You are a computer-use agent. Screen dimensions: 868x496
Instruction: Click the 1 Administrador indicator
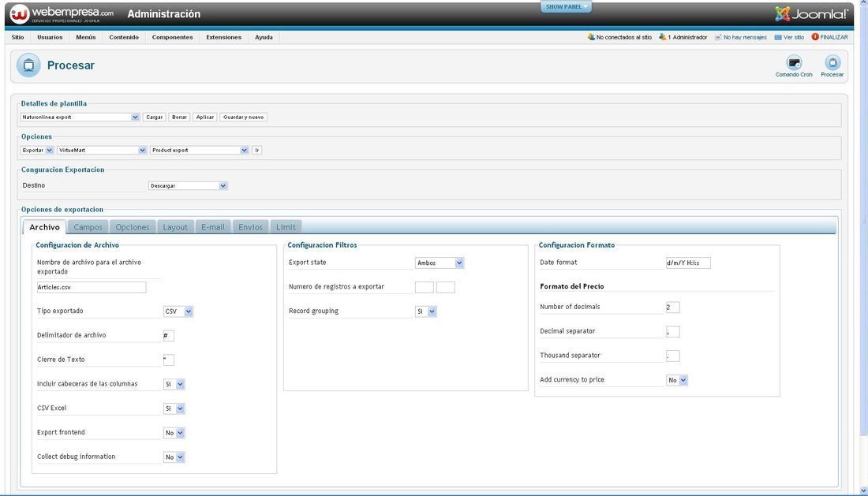point(683,37)
